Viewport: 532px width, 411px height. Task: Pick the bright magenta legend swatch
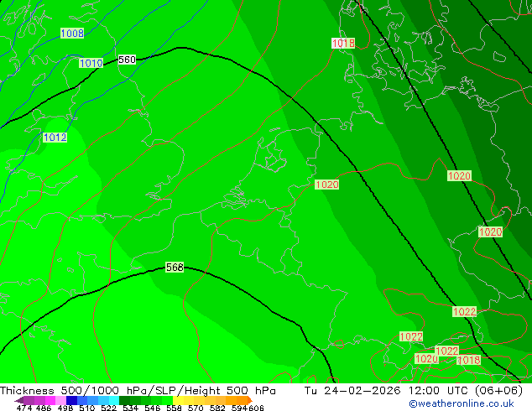tap(50, 400)
